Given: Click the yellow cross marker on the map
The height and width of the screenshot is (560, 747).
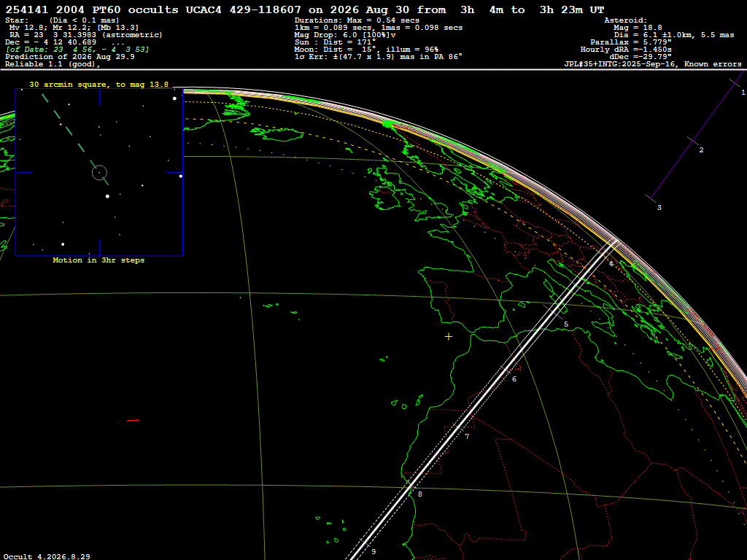Looking at the screenshot, I should 449,337.
